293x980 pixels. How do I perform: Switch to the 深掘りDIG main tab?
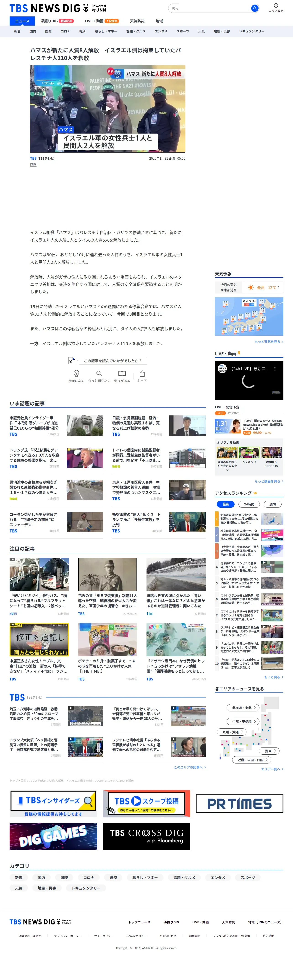[x=57, y=21]
